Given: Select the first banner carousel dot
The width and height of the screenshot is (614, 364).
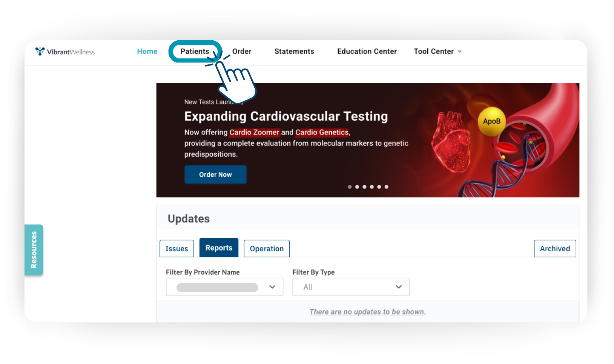Looking at the screenshot, I should [x=350, y=187].
